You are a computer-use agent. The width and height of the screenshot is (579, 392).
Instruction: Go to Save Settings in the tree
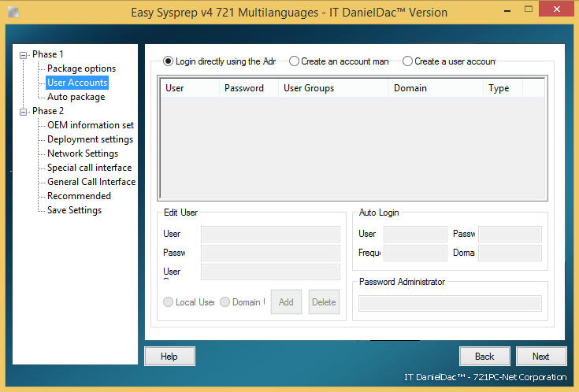click(74, 210)
